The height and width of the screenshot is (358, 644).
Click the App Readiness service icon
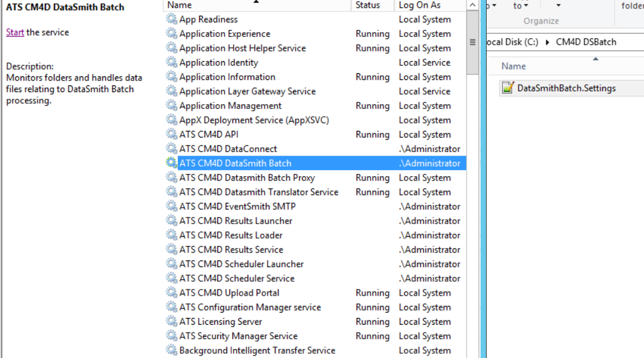[x=172, y=19]
